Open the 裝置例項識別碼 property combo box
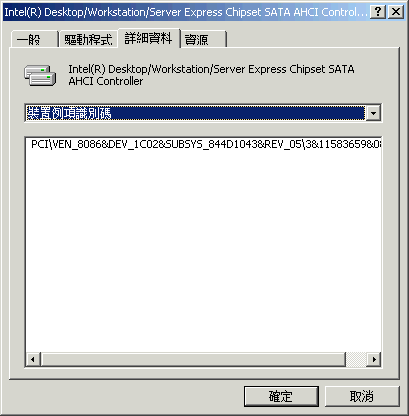Viewport: 409px width, 416px height. coord(203,113)
